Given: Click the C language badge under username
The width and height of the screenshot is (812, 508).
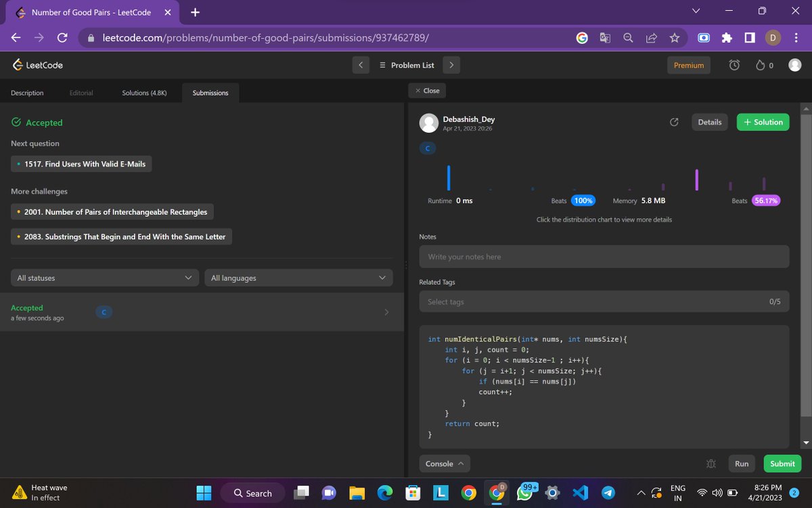Looking at the screenshot, I should (x=428, y=148).
